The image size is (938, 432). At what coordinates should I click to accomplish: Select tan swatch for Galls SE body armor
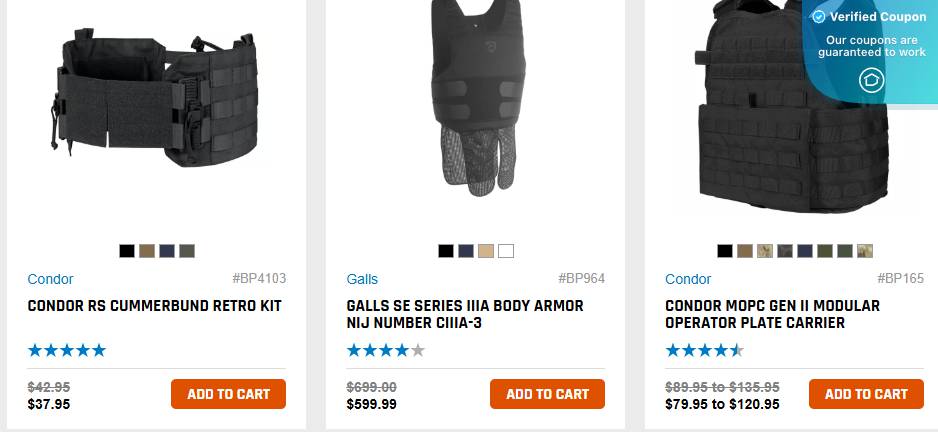486,251
